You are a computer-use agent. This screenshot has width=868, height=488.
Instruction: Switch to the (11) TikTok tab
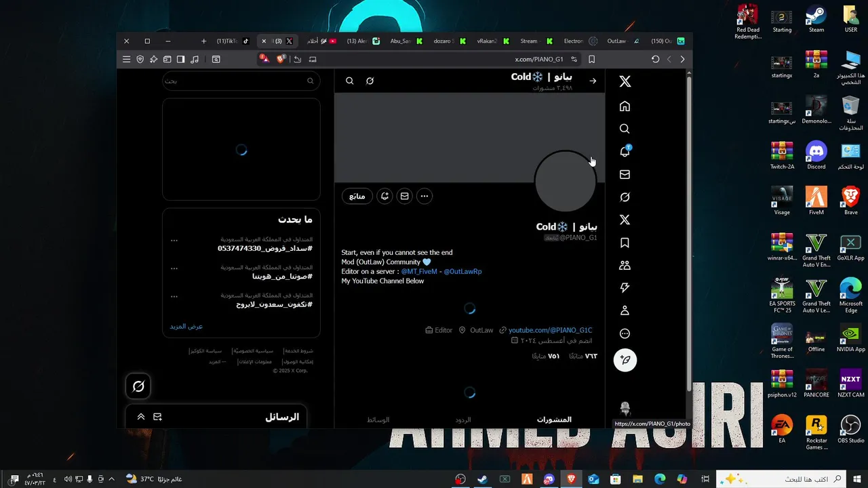pos(233,41)
